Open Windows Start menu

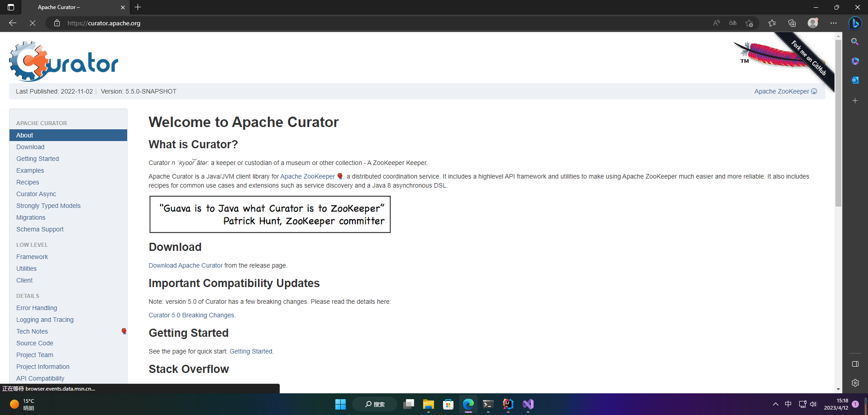pyautogui.click(x=340, y=404)
